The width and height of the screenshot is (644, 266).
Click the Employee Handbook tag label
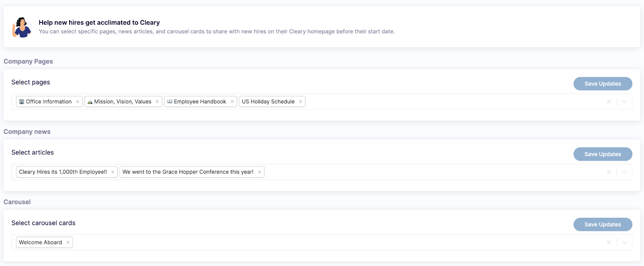200,102
